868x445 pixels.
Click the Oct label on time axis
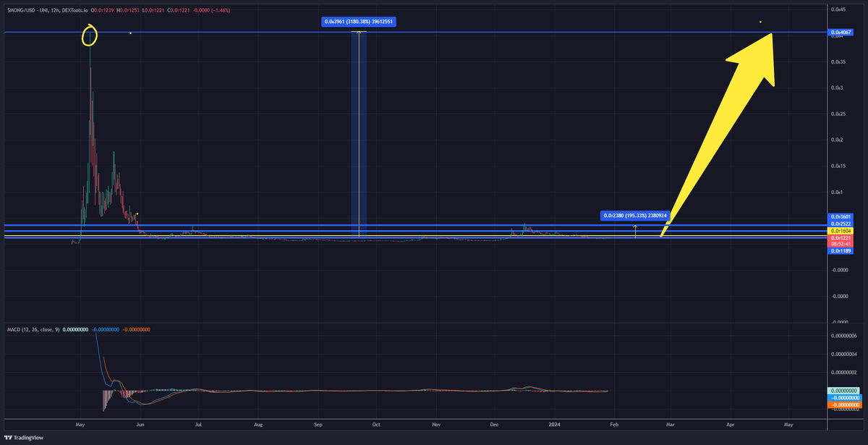[x=376, y=425]
